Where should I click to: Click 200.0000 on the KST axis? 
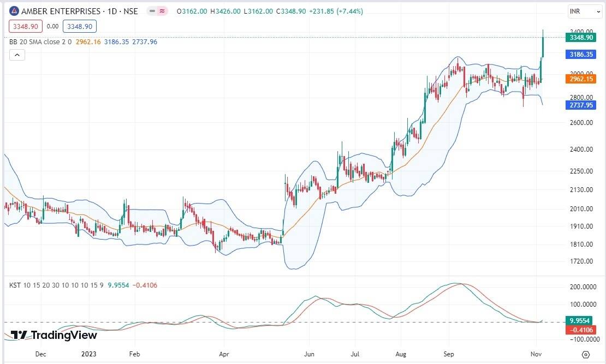[x=583, y=287]
